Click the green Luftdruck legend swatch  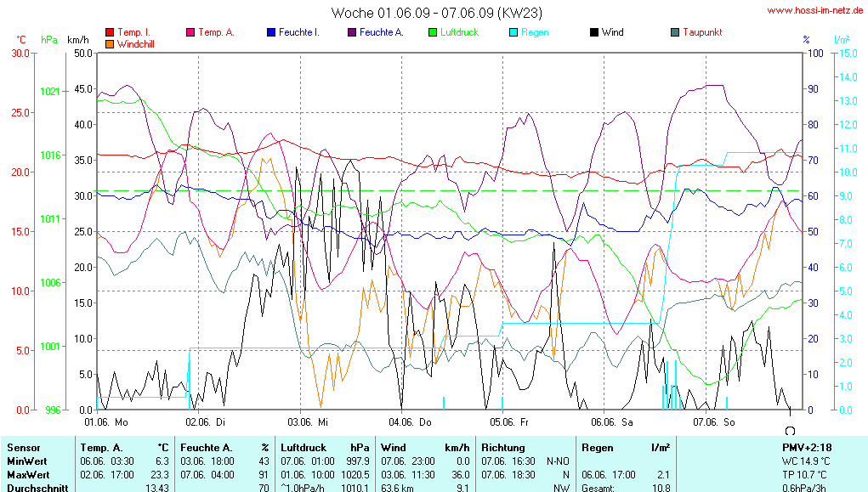(x=433, y=32)
